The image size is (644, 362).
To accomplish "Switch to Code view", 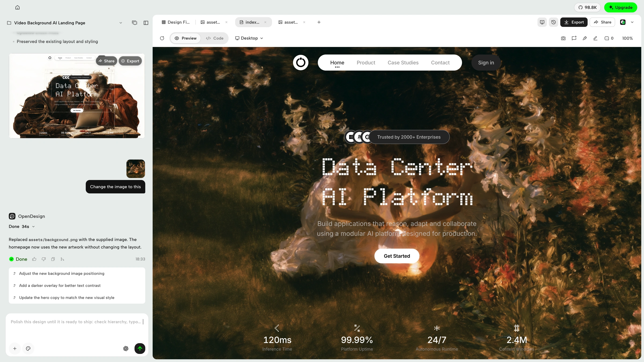I will pyautogui.click(x=215, y=38).
